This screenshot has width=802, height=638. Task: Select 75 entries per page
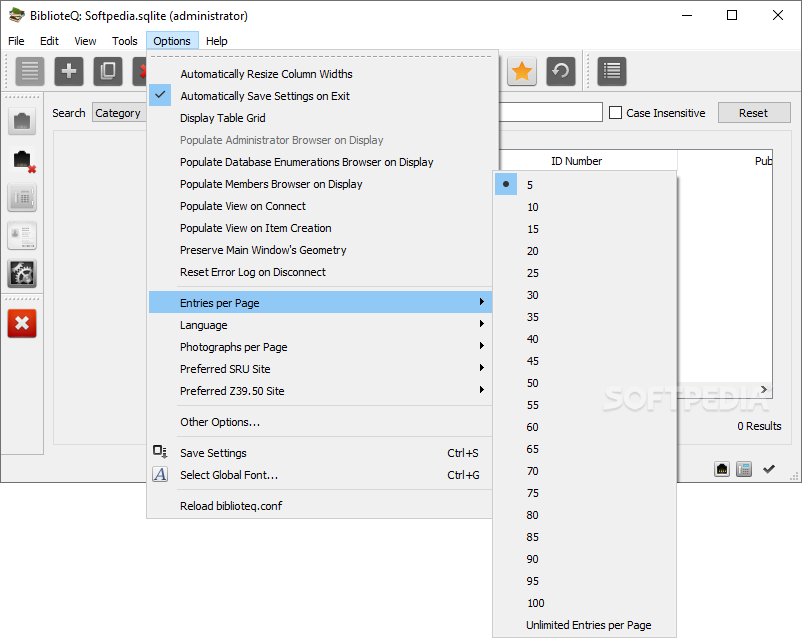585,493
